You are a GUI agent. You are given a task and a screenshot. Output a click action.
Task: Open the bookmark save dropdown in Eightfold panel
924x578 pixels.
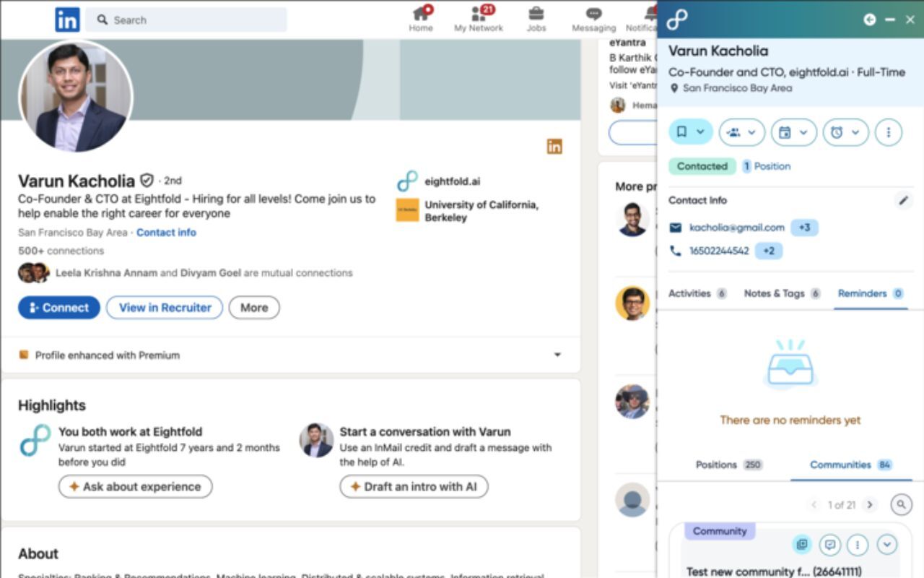click(x=691, y=132)
